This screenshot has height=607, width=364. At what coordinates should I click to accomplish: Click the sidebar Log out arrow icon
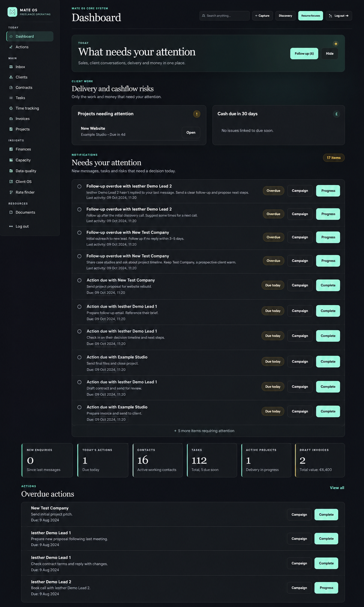(x=11, y=226)
